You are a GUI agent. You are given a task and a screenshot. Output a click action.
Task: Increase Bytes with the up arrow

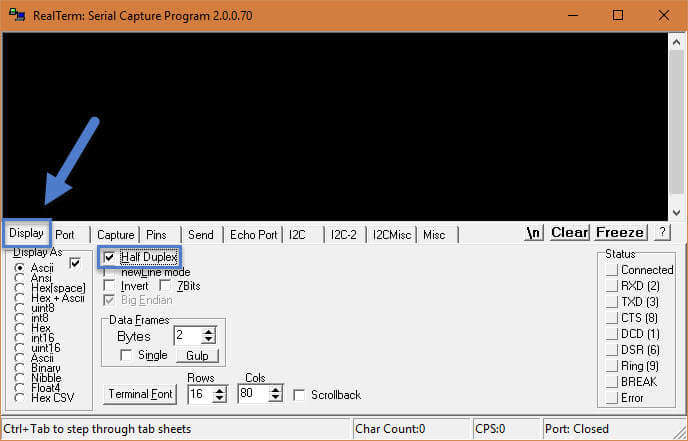coord(208,332)
